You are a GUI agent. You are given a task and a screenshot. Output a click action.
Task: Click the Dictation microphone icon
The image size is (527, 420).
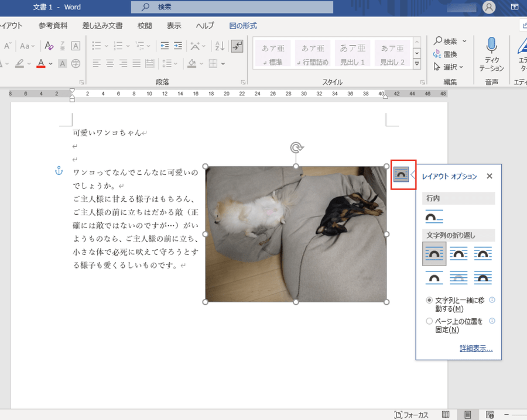(491, 46)
